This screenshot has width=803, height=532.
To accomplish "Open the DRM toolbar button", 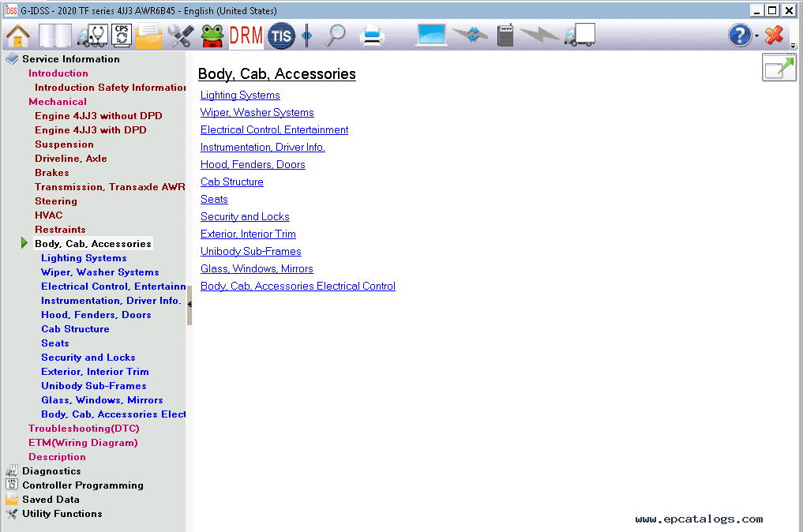I will point(246,36).
